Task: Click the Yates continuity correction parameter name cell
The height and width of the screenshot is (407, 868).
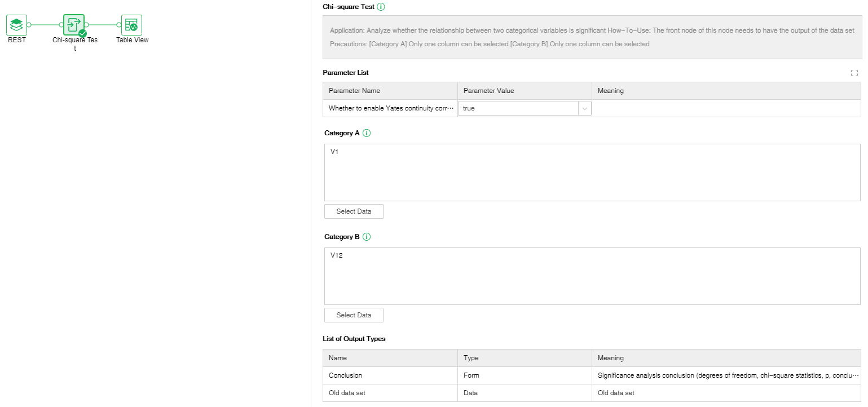Action: tap(390, 108)
